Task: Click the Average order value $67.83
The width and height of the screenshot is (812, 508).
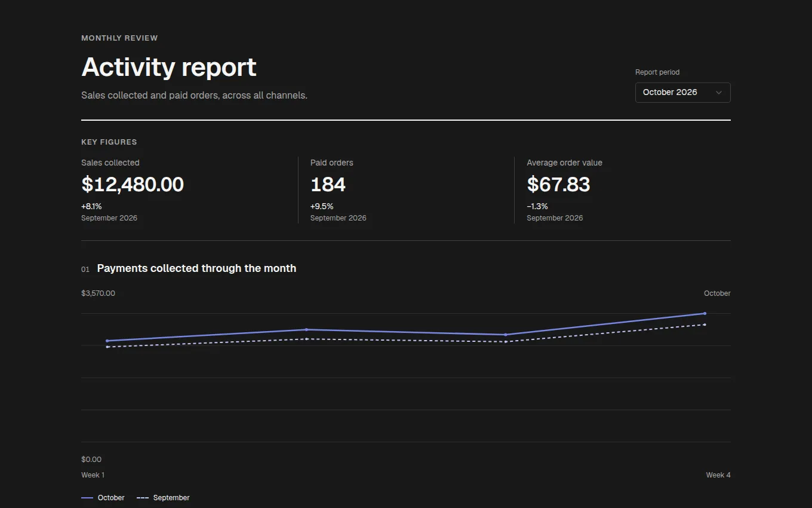Action: [558, 184]
